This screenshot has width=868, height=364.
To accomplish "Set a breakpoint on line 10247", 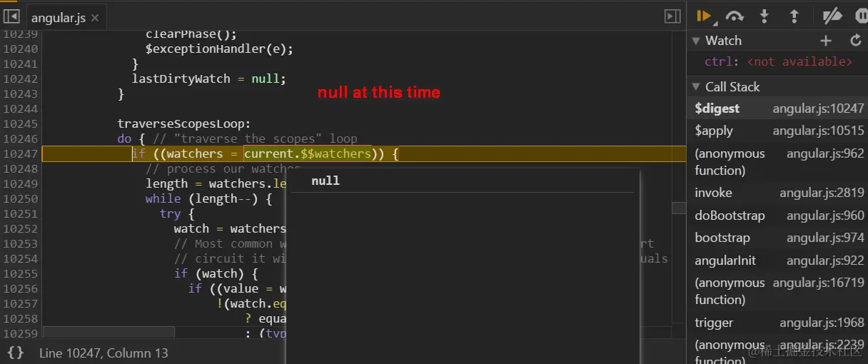I will click(x=20, y=153).
